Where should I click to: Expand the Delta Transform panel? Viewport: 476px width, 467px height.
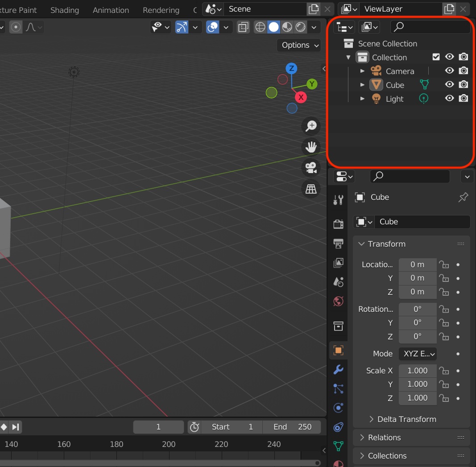click(371, 419)
